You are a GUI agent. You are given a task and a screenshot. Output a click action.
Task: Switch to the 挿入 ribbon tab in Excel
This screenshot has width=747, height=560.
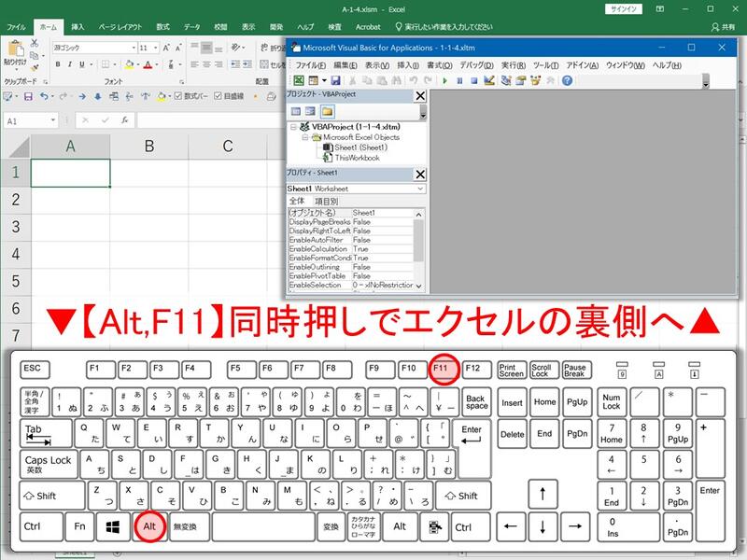78,27
